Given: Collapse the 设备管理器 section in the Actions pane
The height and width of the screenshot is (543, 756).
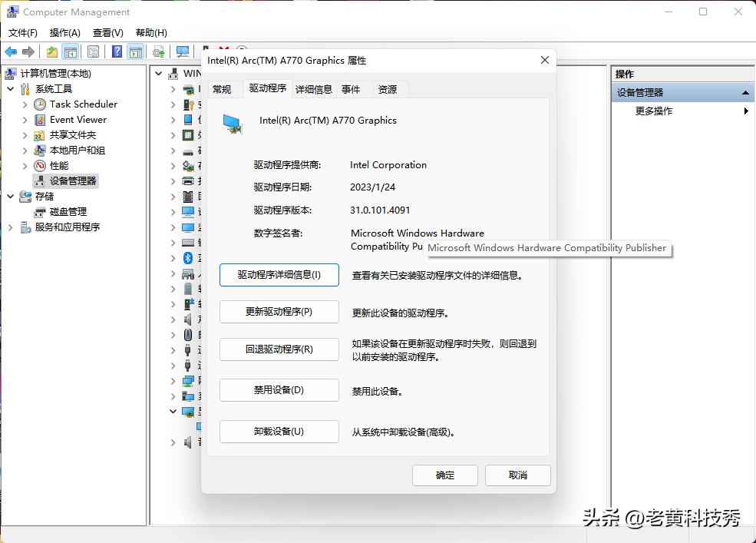Looking at the screenshot, I should click(x=744, y=91).
